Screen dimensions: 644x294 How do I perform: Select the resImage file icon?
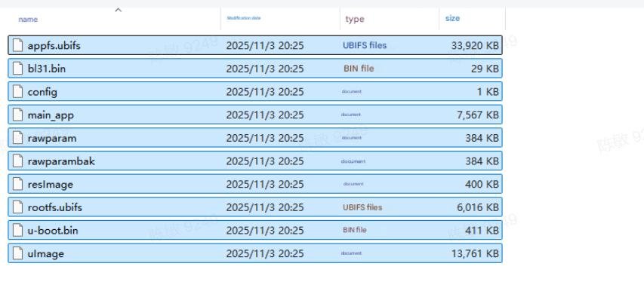[x=17, y=184]
